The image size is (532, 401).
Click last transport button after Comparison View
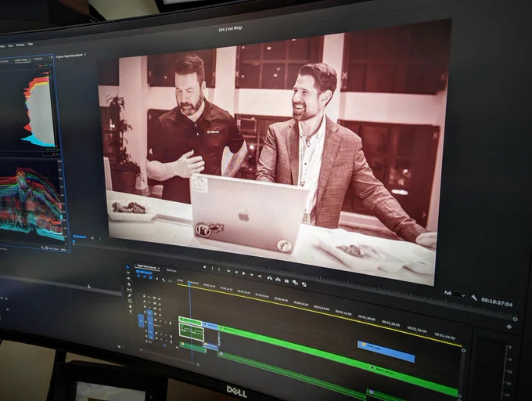point(304,284)
